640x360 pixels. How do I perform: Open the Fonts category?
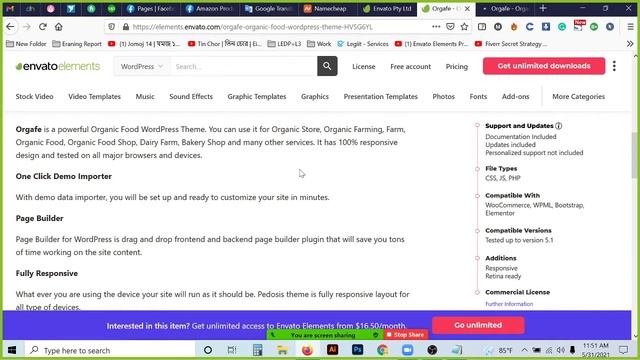[478, 97]
